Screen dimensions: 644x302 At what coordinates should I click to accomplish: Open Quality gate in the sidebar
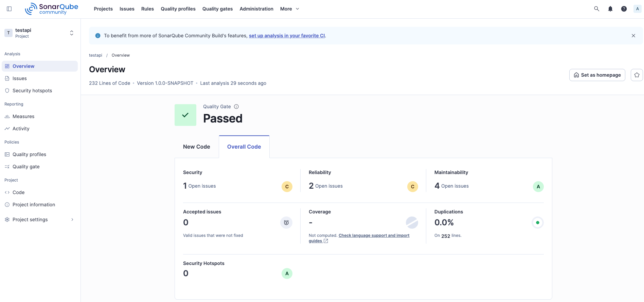coord(40,167)
